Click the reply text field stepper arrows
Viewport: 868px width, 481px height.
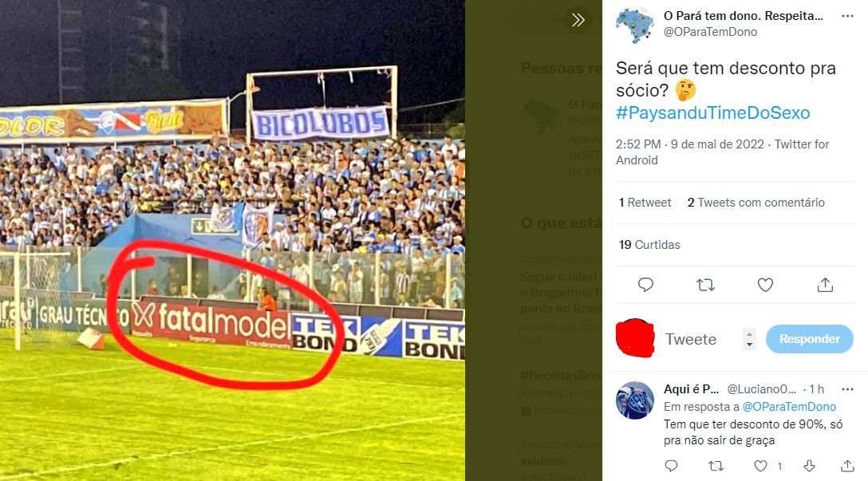(749, 339)
